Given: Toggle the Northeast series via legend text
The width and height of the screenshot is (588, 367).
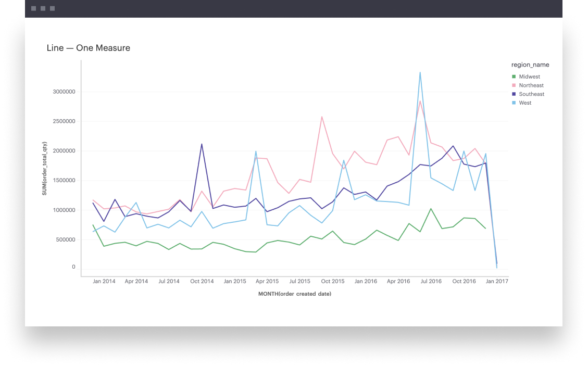Looking at the screenshot, I should 531,85.
